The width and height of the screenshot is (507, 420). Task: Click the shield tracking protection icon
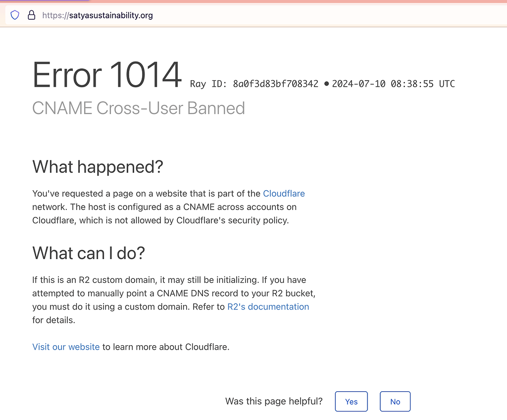pos(15,15)
